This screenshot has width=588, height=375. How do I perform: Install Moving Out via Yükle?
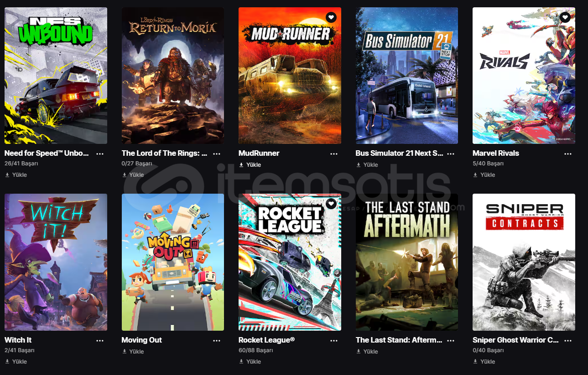[133, 352]
